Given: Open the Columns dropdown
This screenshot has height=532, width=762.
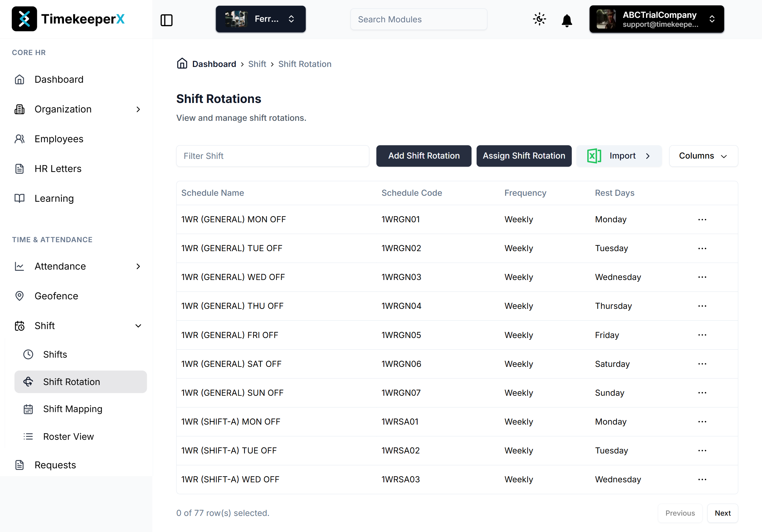Looking at the screenshot, I should (703, 156).
